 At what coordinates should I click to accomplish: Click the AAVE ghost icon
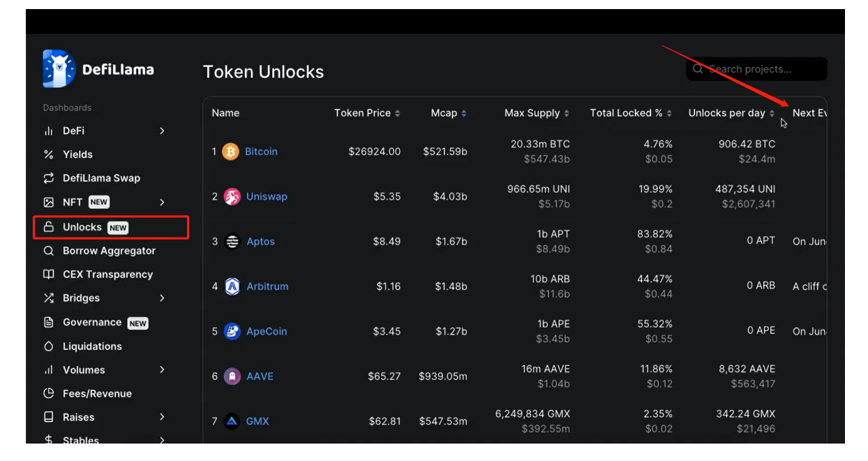pos(232,376)
